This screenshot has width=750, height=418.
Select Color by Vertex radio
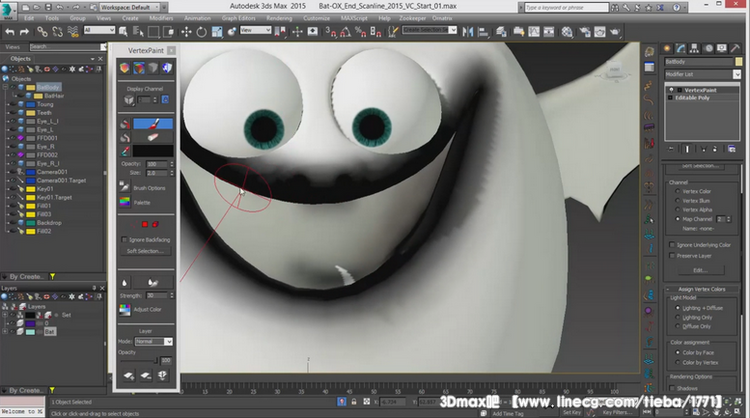(x=677, y=363)
